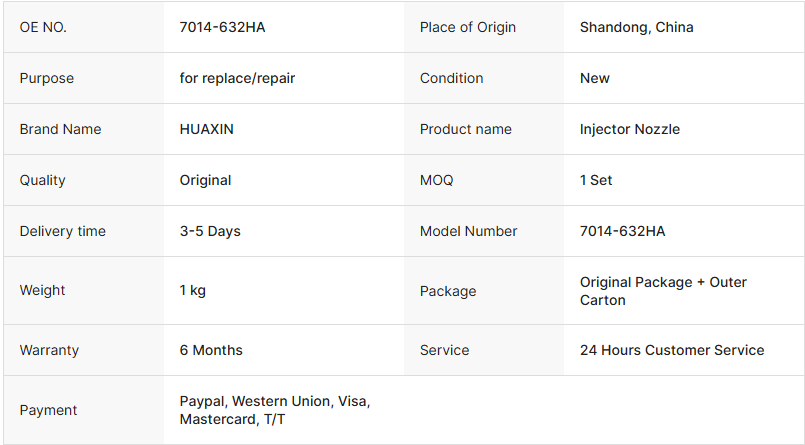This screenshot has width=805, height=445.
Task: Click the Weight value 1 kg
Action: tap(193, 290)
